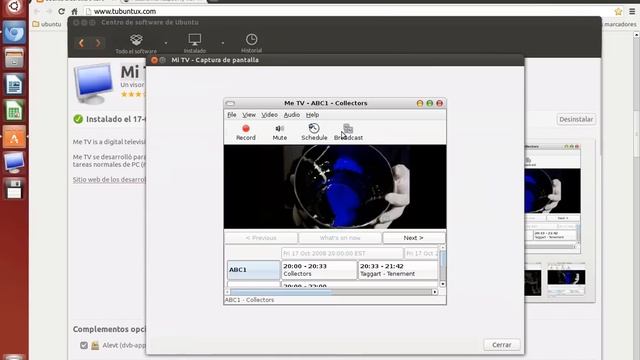Click Record icon in Me TV screenshot
640x360 pixels.
tap(246, 132)
